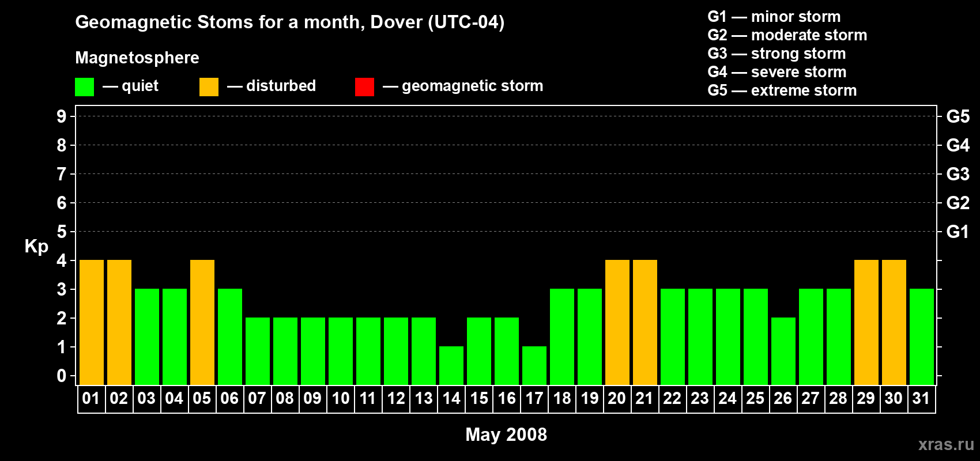Click the date label 25

click(755, 398)
